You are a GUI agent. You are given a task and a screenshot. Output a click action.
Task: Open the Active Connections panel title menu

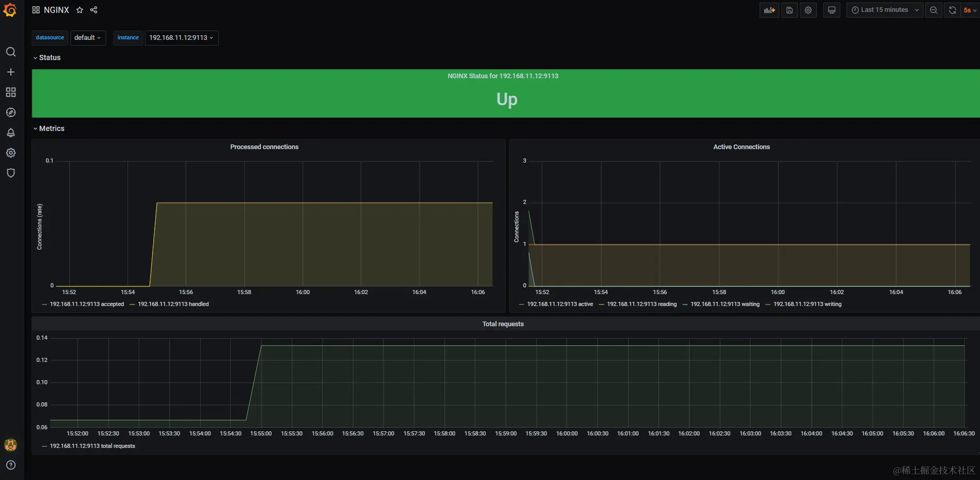(x=741, y=147)
